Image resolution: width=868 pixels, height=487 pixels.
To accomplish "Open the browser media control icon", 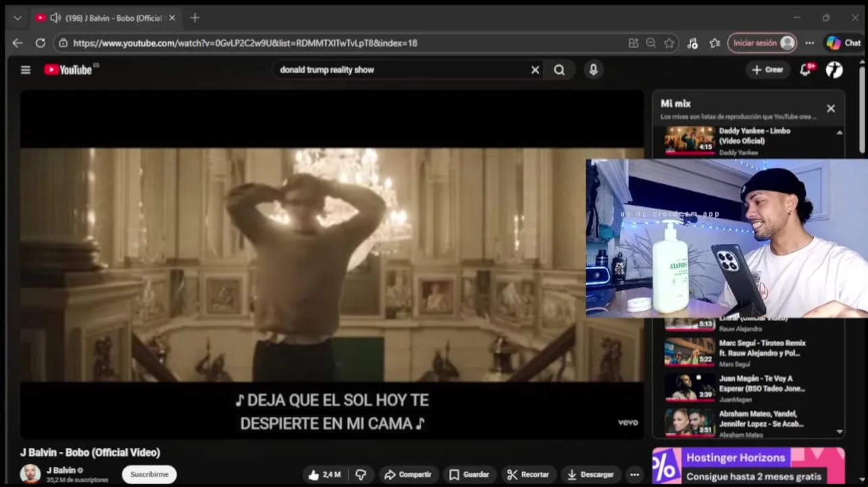I will pos(692,43).
